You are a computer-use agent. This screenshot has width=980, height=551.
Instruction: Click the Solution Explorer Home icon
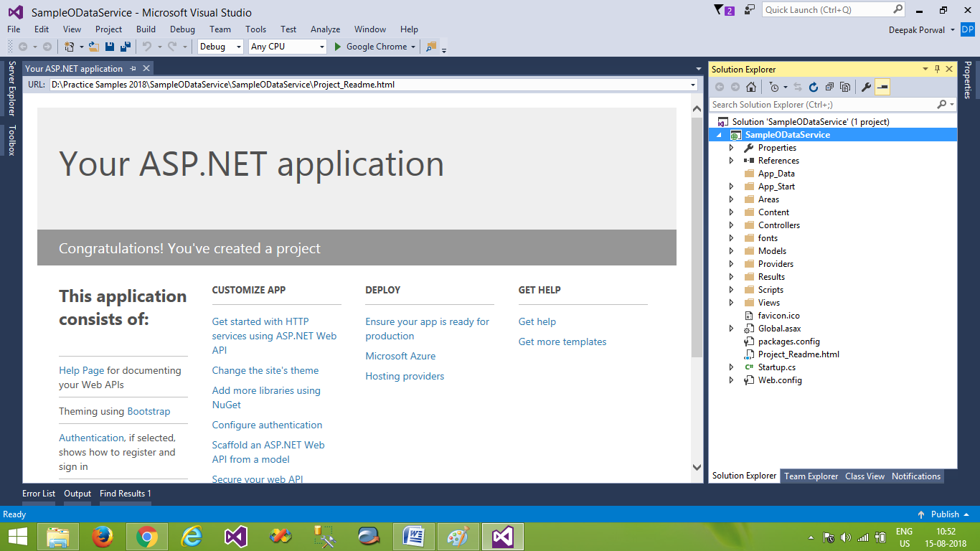(x=751, y=86)
